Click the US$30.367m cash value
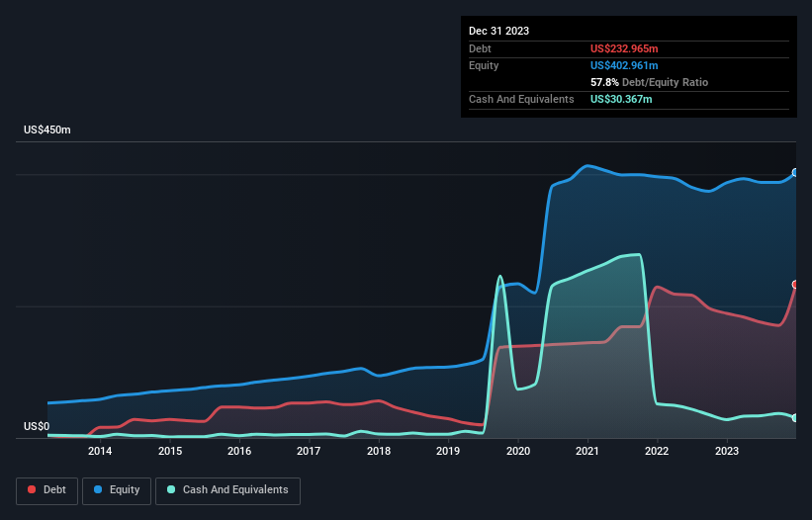This screenshot has height=520, width=812. click(621, 99)
